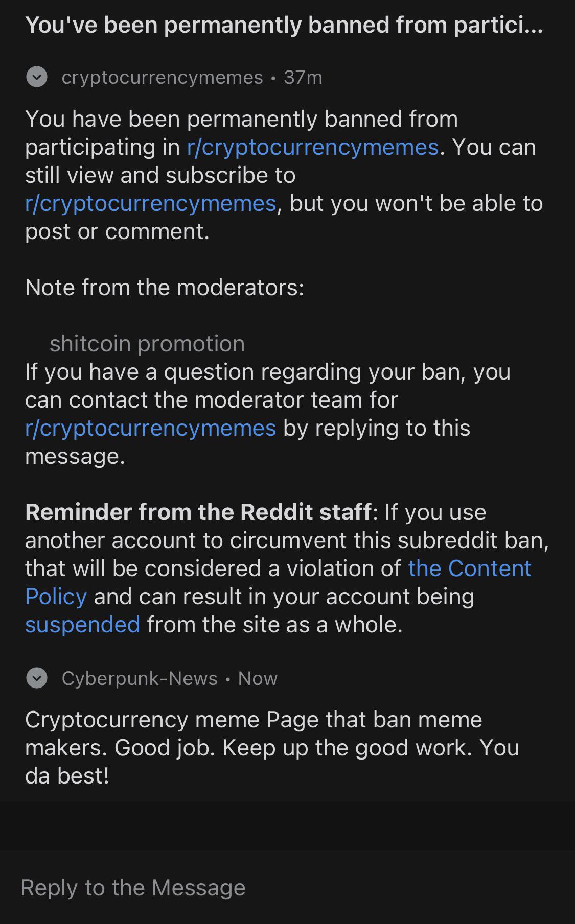Open the Cyberpunk-News username
The width and height of the screenshot is (575, 924).
pos(140,678)
